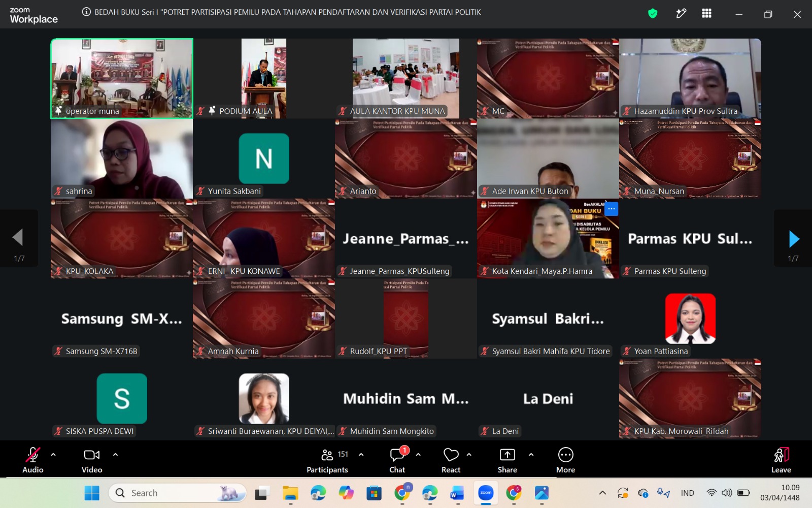Go to next gallery page arrow

click(793, 238)
